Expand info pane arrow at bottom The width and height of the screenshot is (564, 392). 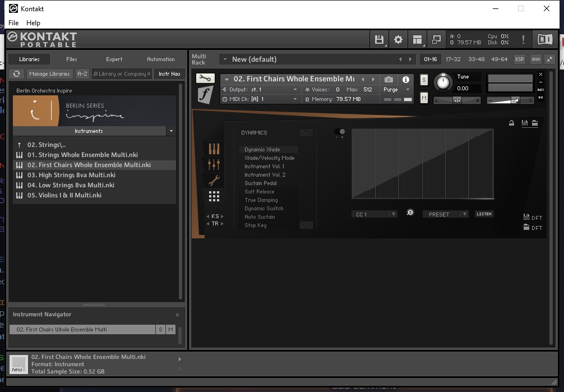click(180, 359)
